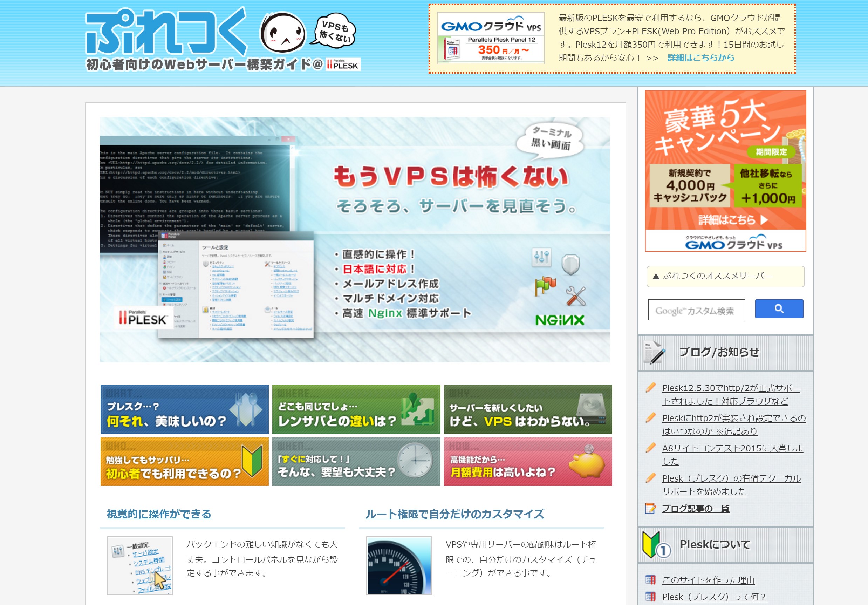The width and height of the screenshot is (868, 605).
Task: Click the Google search magnifier button
Action: coord(779,309)
